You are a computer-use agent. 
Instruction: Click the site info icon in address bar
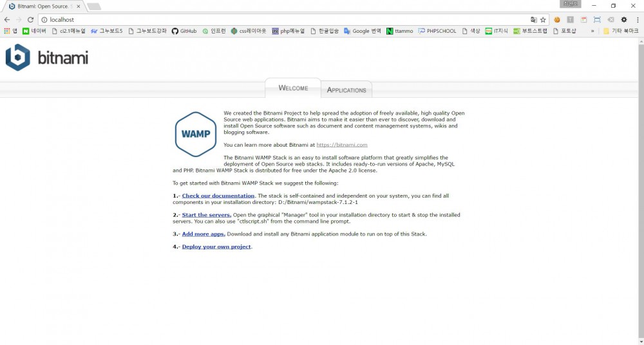tap(44, 20)
